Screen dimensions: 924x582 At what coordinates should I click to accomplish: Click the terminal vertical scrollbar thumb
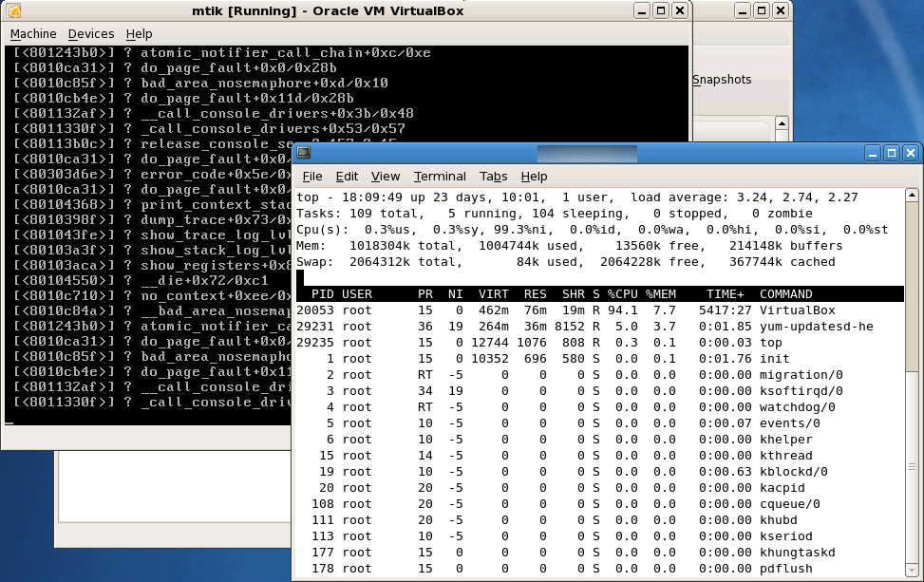click(912, 287)
